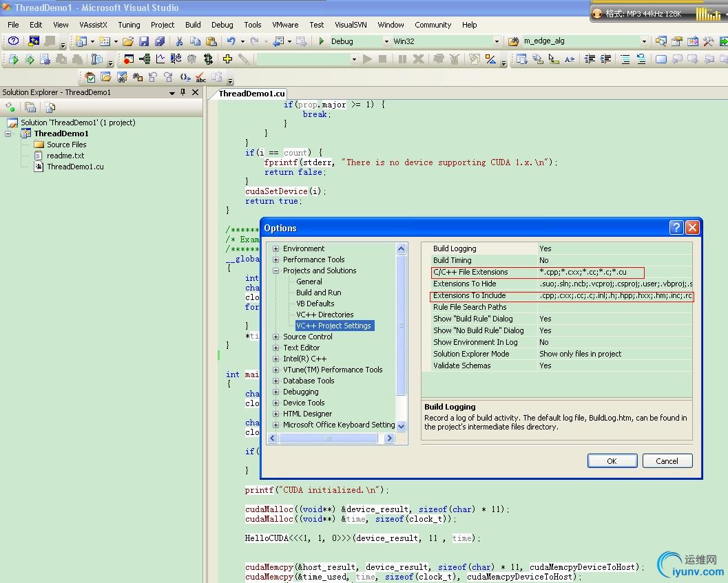Toggle a bookmark with the blue rectangle icon
This screenshot has height=583, width=728.
coord(661,59)
